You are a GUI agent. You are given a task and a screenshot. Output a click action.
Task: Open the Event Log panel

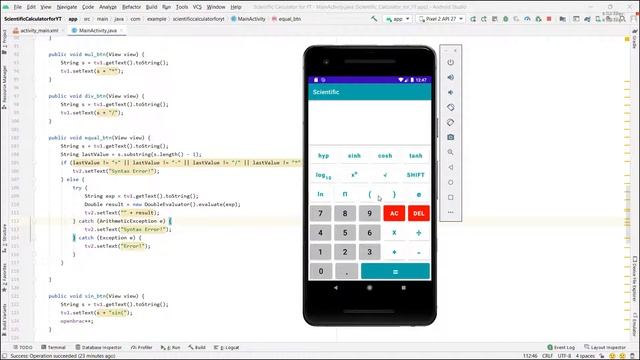[x=561, y=347]
